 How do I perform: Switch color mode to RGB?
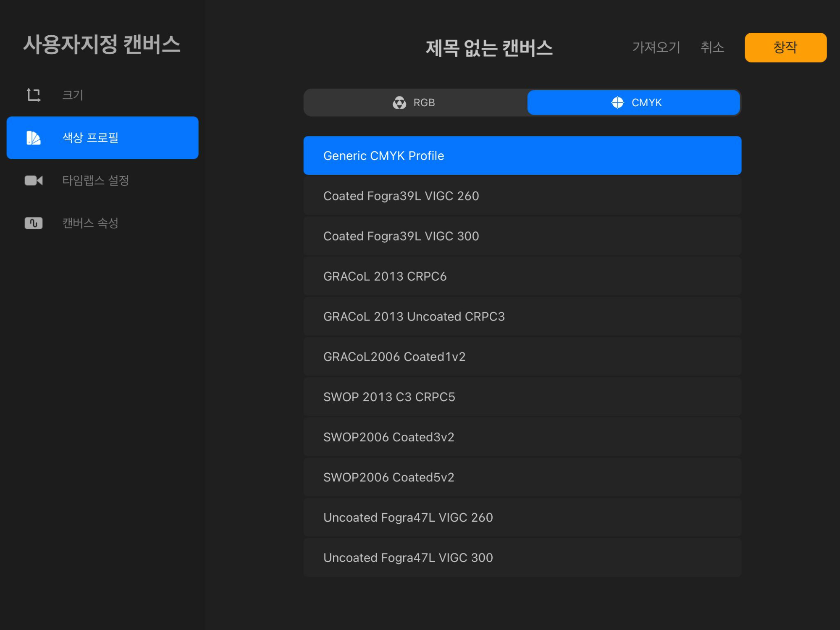pyautogui.click(x=415, y=102)
